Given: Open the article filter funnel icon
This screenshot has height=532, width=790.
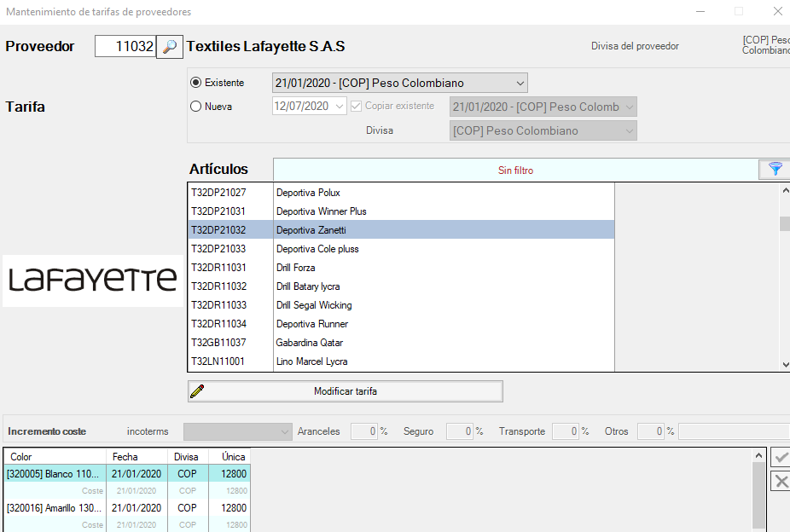Looking at the screenshot, I should pos(774,169).
